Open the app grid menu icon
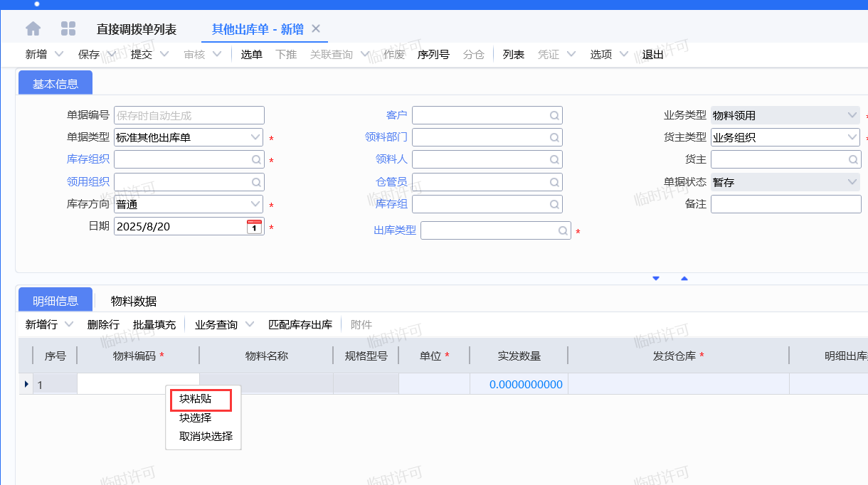The height and width of the screenshot is (485, 868). pyautogui.click(x=68, y=29)
